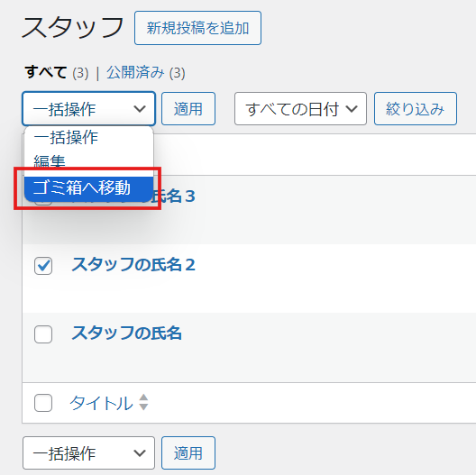Sort by the タイトル column header
Screen dimensions: 476x475
click(x=101, y=403)
